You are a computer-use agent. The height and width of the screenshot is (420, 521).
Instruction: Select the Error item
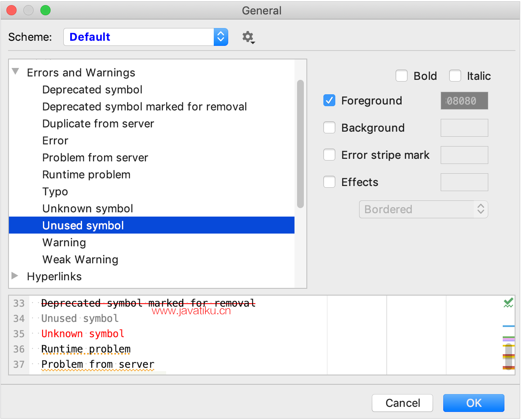coord(152,141)
